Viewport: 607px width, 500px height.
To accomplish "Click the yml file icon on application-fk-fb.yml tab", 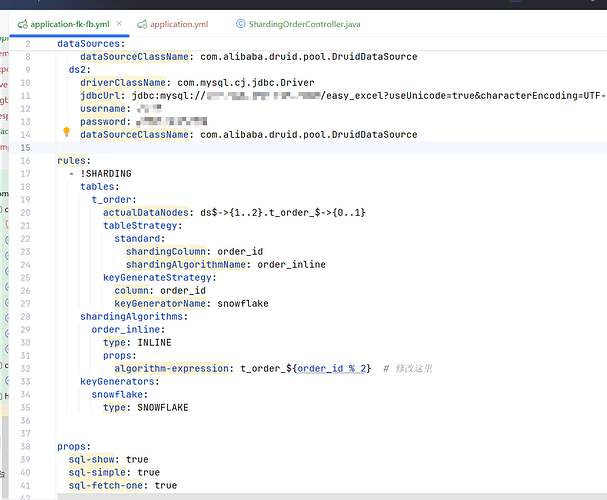I will click(22, 24).
